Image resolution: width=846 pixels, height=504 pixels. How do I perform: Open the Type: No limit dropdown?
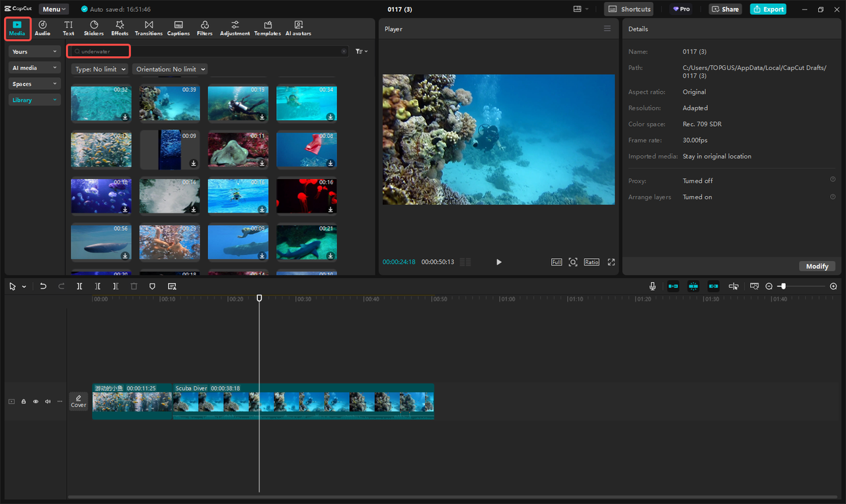click(99, 69)
